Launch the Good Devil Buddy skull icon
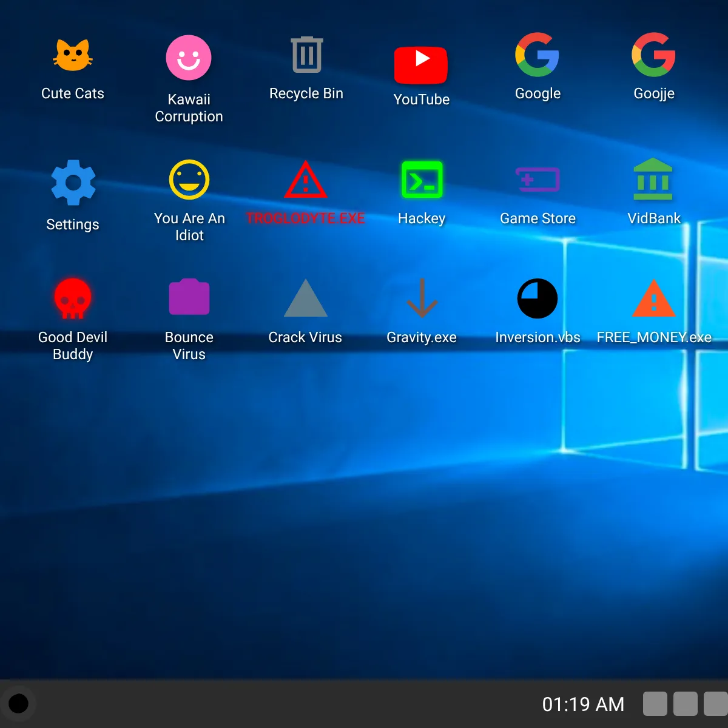The width and height of the screenshot is (728, 728). pos(73,298)
